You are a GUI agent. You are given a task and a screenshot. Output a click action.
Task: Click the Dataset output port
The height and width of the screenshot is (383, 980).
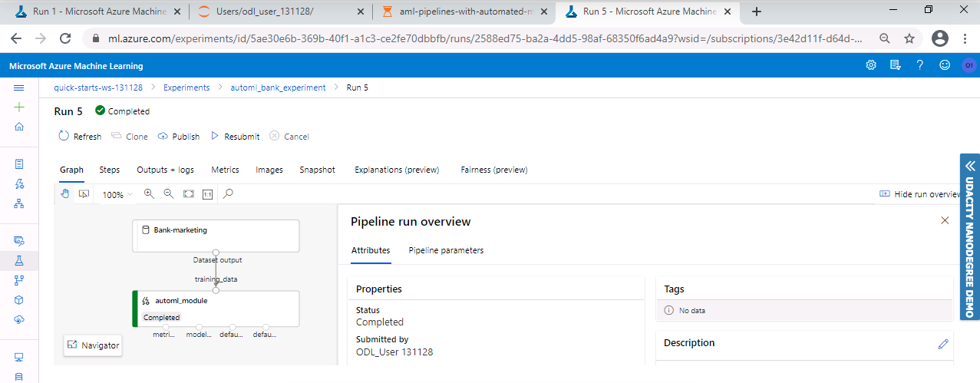[x=216, y=252]
